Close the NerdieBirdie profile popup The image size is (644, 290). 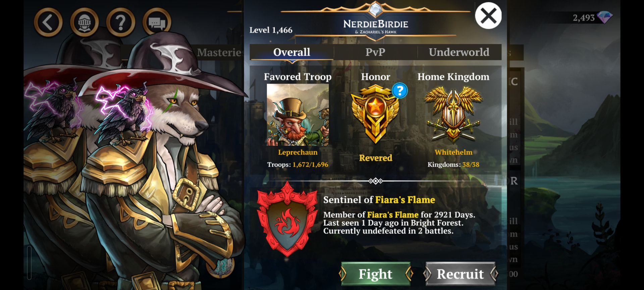click(x=488, y=15)
